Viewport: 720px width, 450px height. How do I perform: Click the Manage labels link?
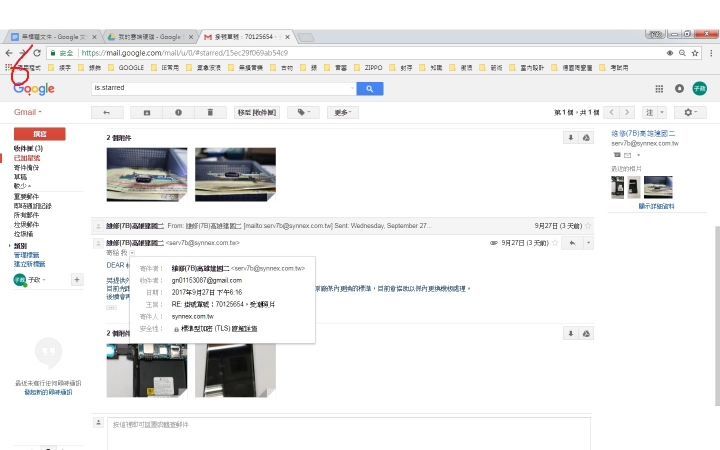(x=26, y=255)
